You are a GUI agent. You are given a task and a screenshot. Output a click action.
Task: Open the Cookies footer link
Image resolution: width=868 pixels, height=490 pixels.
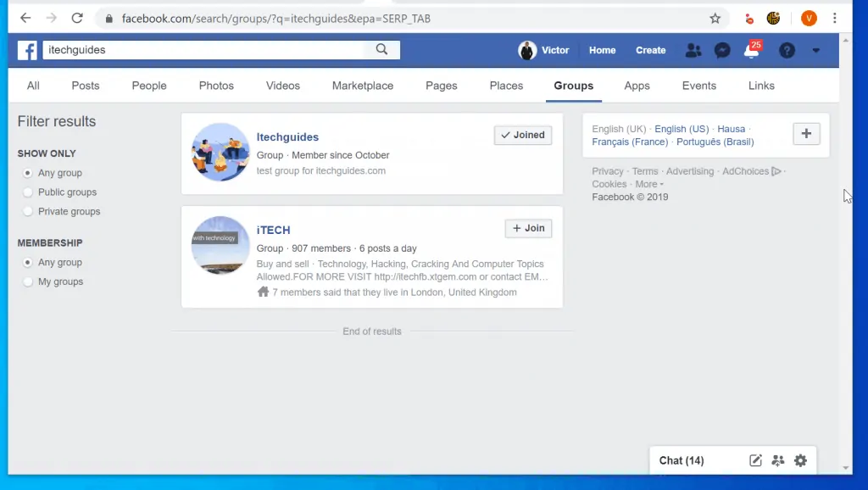click(x=609, y=184)
